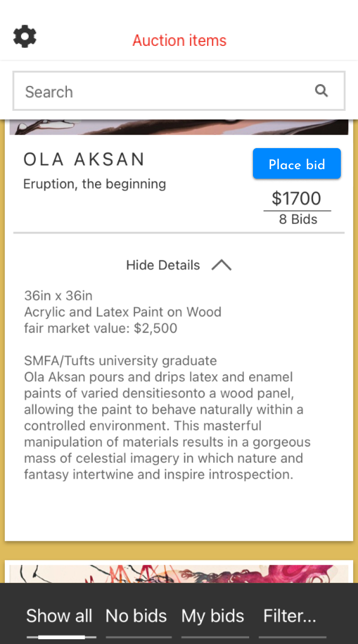Image resolution: width=358 pixels, height=644 pixels.
Task: Place bid on Eruption, the beginning
Action: coord(296,164)
